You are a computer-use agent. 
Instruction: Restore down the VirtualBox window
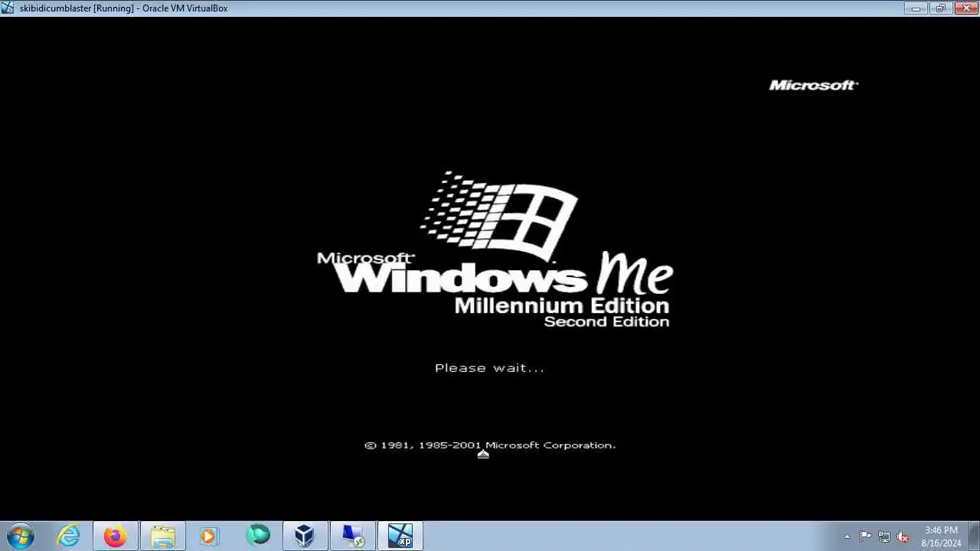[x=939, y=8]
